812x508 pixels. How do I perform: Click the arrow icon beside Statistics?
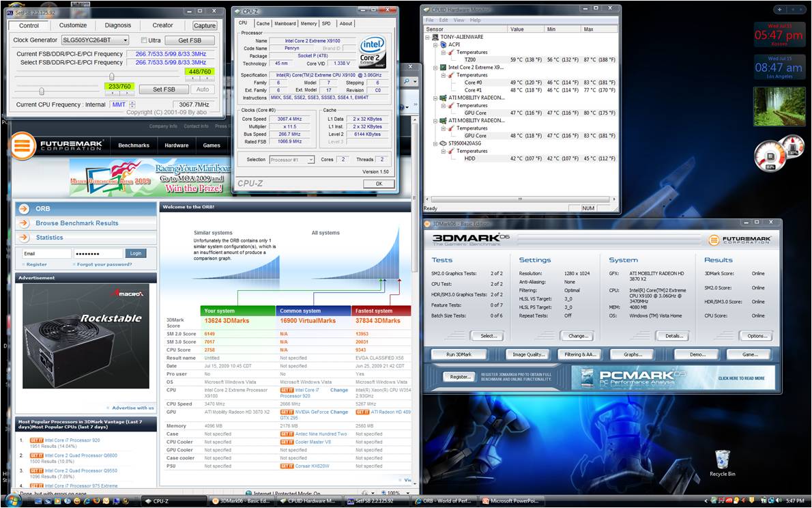click(24, 238)
